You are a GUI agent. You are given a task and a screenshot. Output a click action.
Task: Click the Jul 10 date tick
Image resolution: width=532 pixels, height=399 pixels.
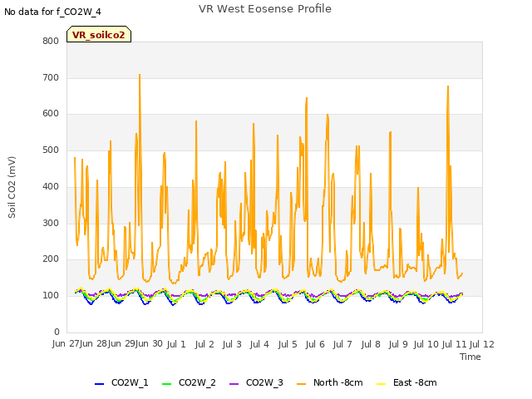point(426,344)
